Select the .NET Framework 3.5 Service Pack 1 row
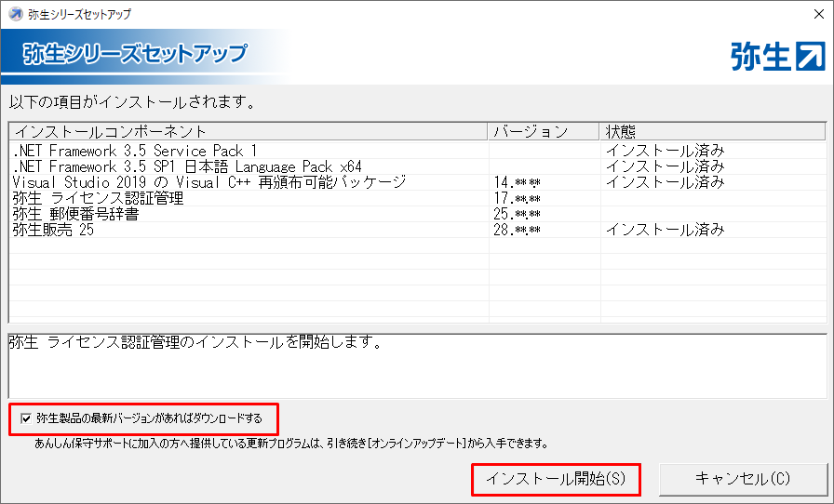Image resolution: width=834 pixels, height=504 pixels. click(x=417, y=151)
